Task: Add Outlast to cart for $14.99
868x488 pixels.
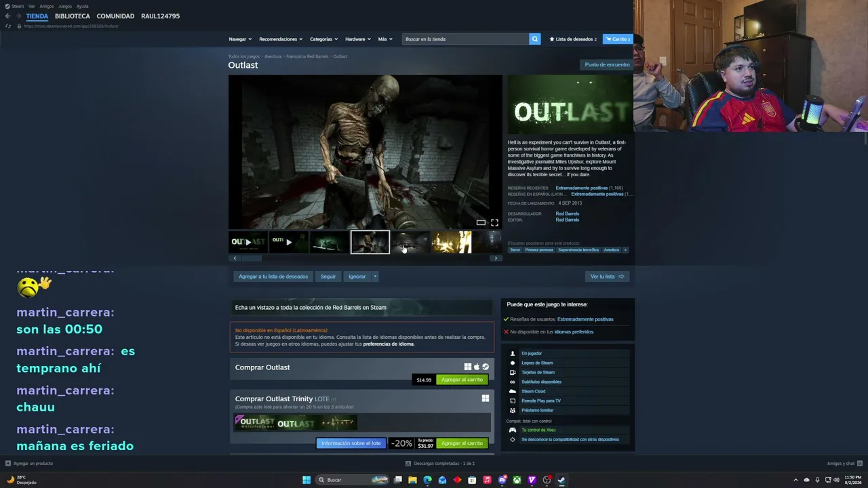Action: pos(462,380)
